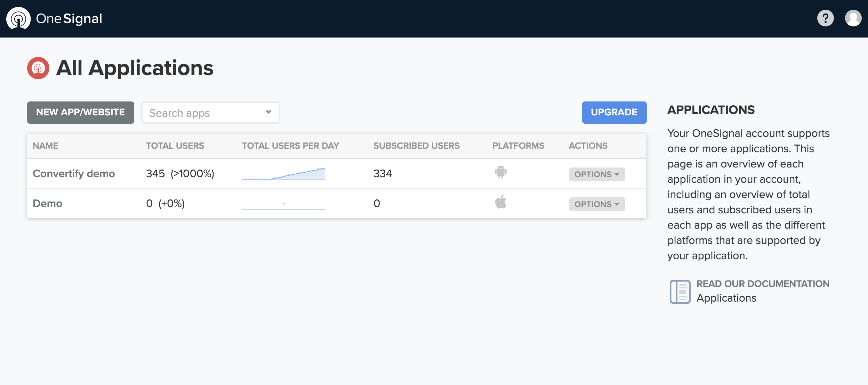Click the Actions column header
The width and height of the screenshot is (868, 385).
tap(588, 146)
